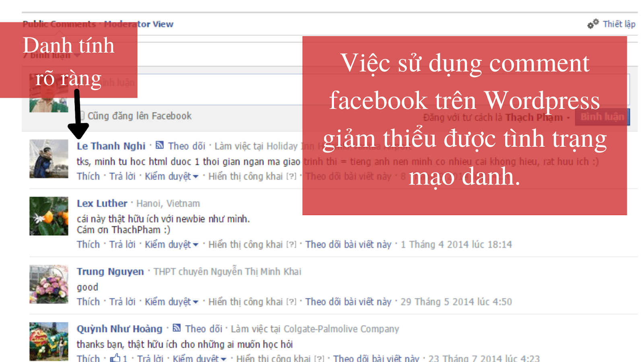Click Lex Luther's orange fruit avatar
The image size is (644, 362).
[x=49, y=216]
